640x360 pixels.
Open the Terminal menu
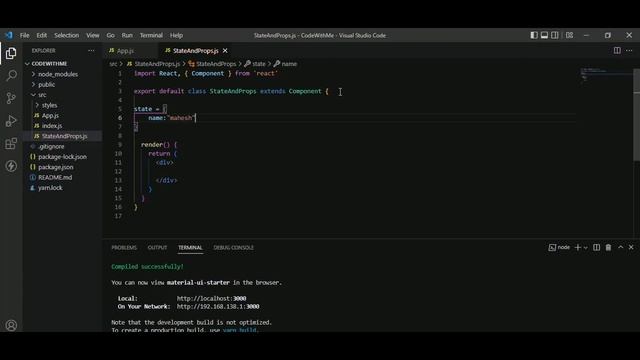151,36
